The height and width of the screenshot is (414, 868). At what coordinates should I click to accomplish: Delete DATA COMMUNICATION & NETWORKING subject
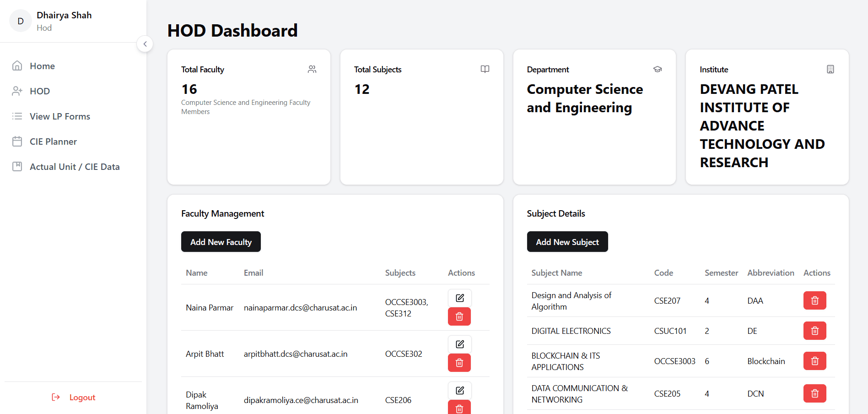click(x=814, y=393)
